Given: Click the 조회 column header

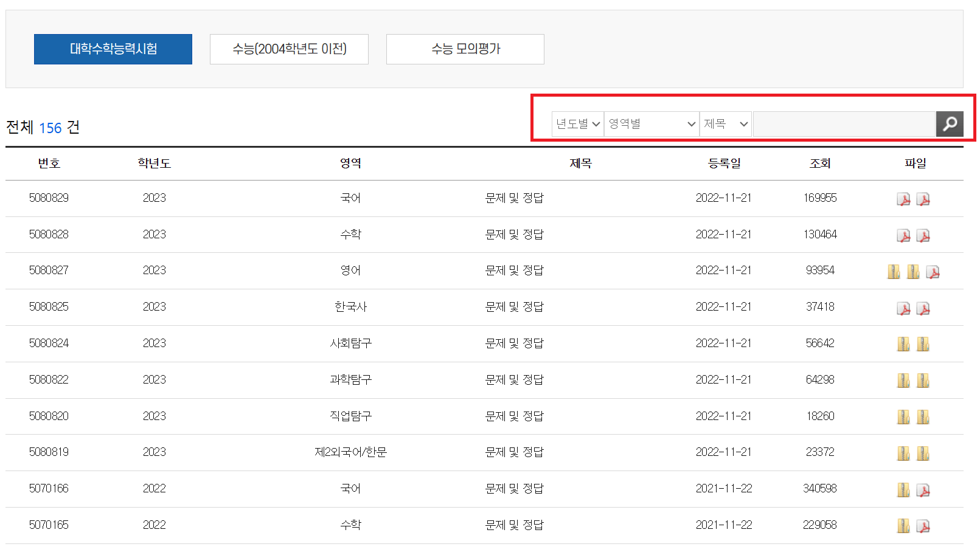Looking at the screenshot, I should [x=820, y=163].
